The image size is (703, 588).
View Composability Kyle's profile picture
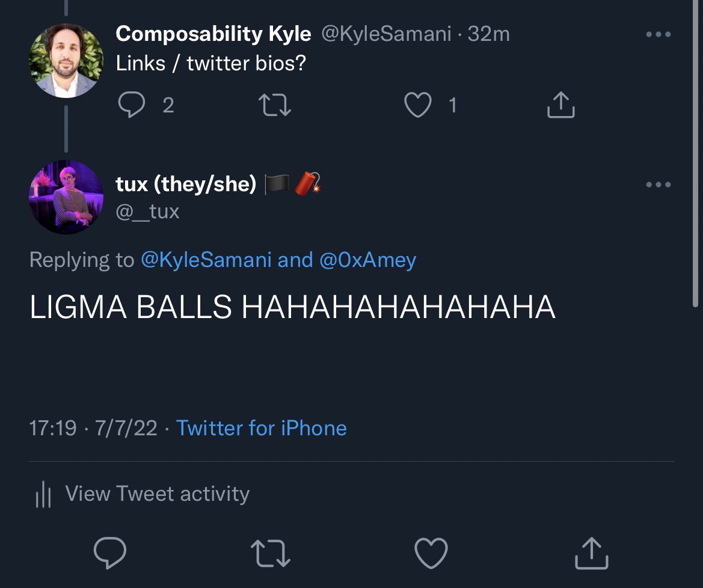coord(66,61)
